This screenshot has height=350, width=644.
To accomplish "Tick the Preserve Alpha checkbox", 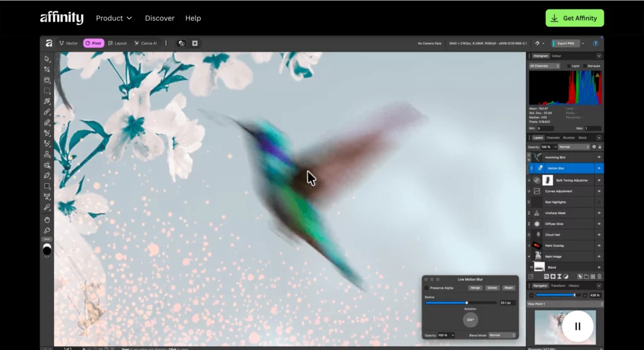I will click(426, 288).
